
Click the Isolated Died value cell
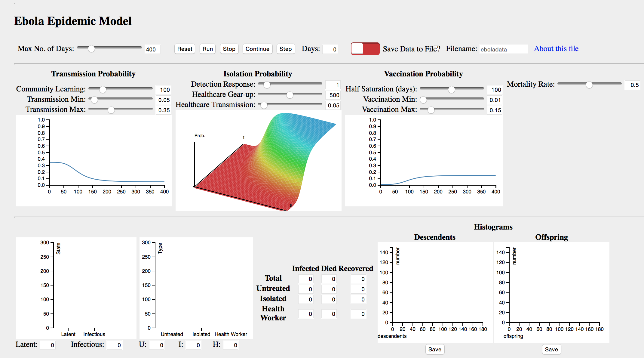pos(329,299)
